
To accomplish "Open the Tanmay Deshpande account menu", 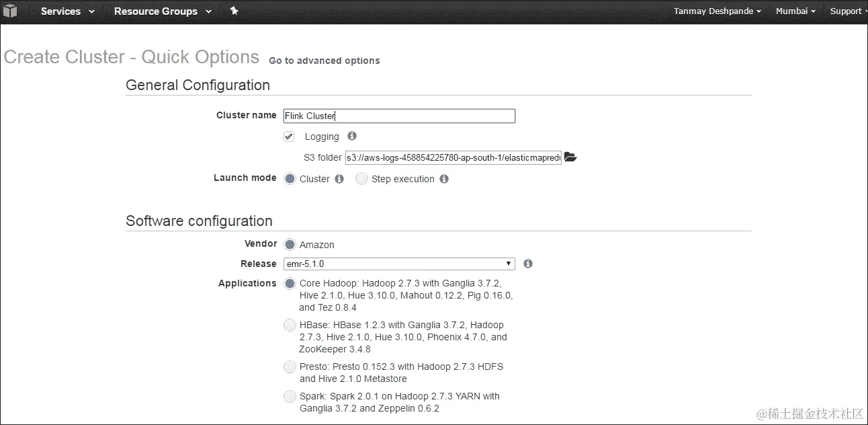I will point(718,11).
